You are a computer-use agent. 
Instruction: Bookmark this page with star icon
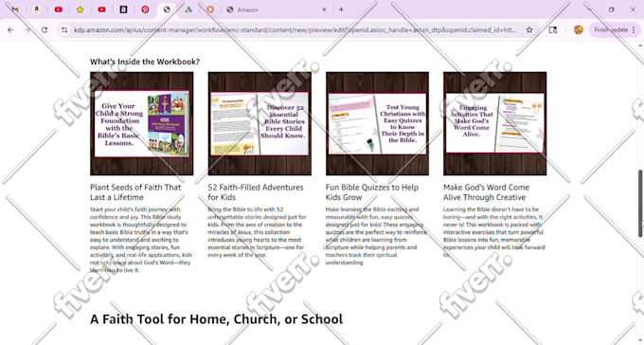529,29
